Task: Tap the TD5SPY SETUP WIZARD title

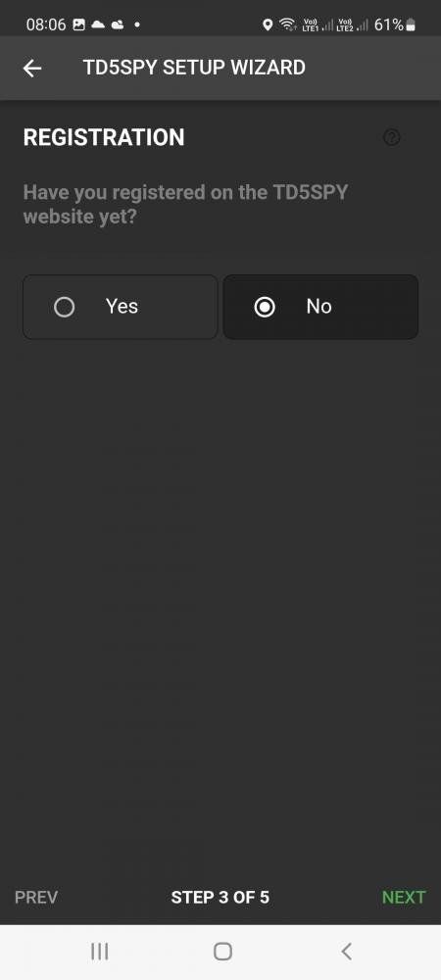Action: pos(194,68)
